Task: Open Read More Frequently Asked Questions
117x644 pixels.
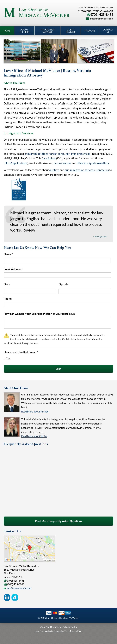Action: click(58, 521)
